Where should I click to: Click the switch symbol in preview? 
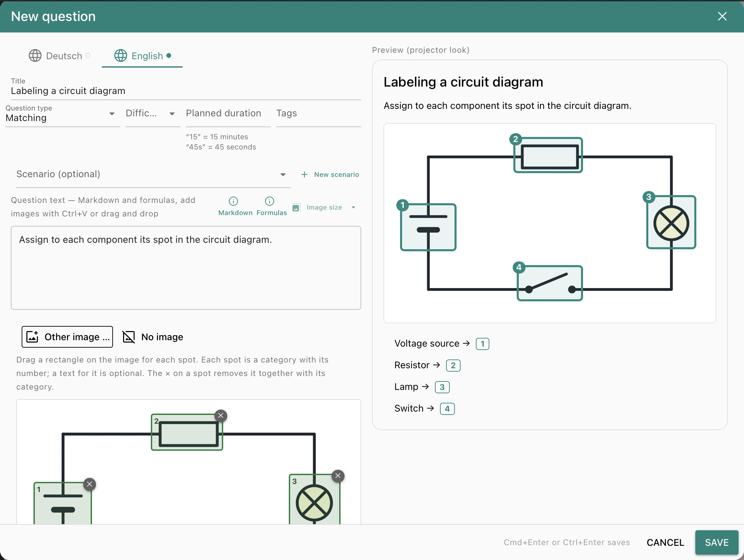pos(550,283)
